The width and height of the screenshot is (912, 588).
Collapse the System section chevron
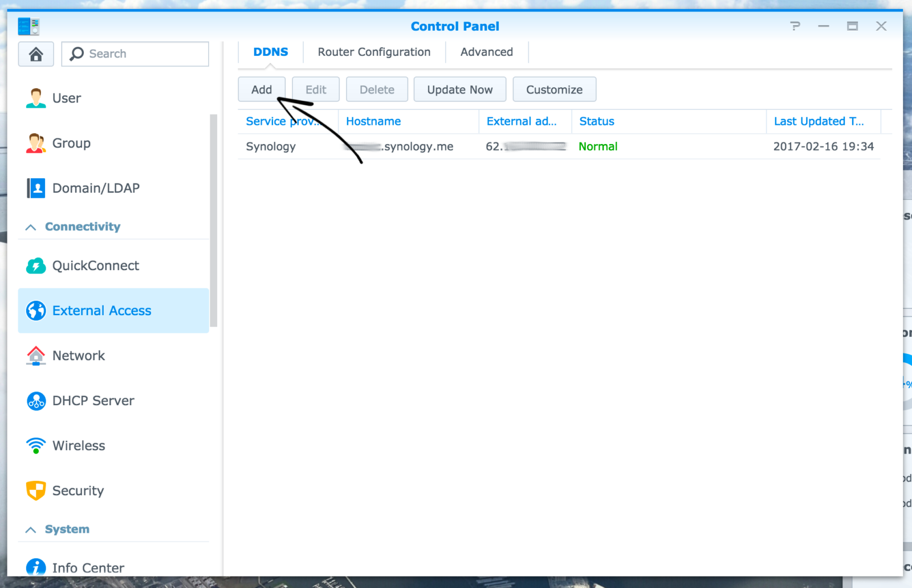point(31,530)
